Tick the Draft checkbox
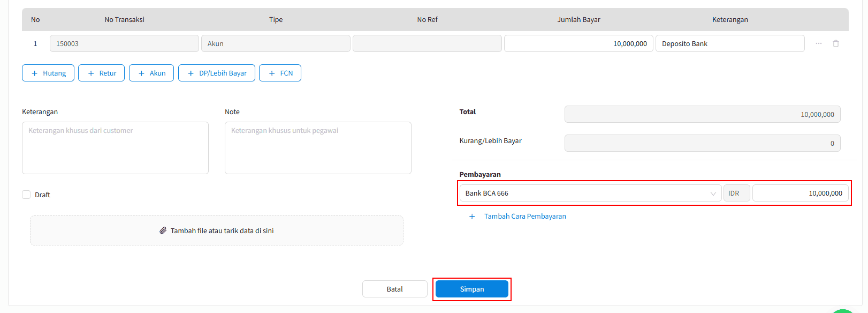This screenshot has height=313, width=868. pos(26,195)
